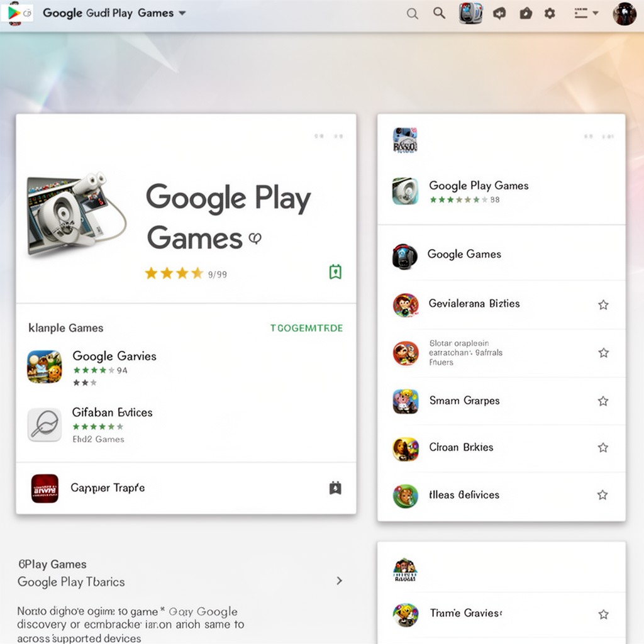Open the settings gear icon

pyautogui.click(x=550, y=14)
